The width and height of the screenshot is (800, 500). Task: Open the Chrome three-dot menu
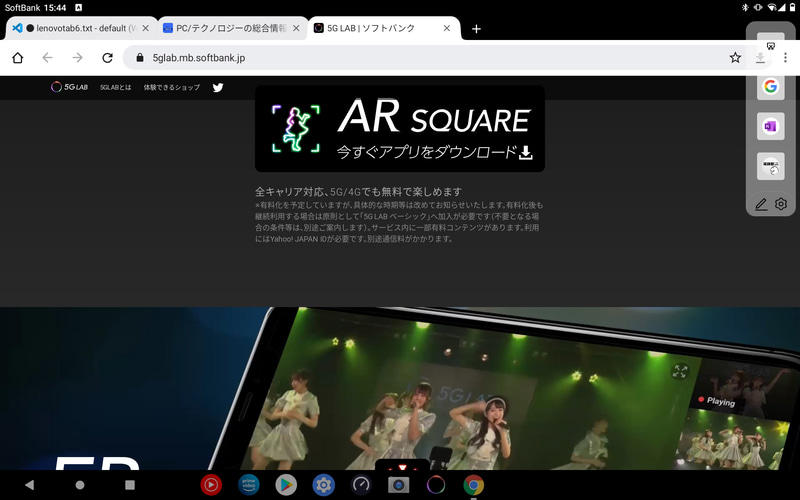click(785, 58)
